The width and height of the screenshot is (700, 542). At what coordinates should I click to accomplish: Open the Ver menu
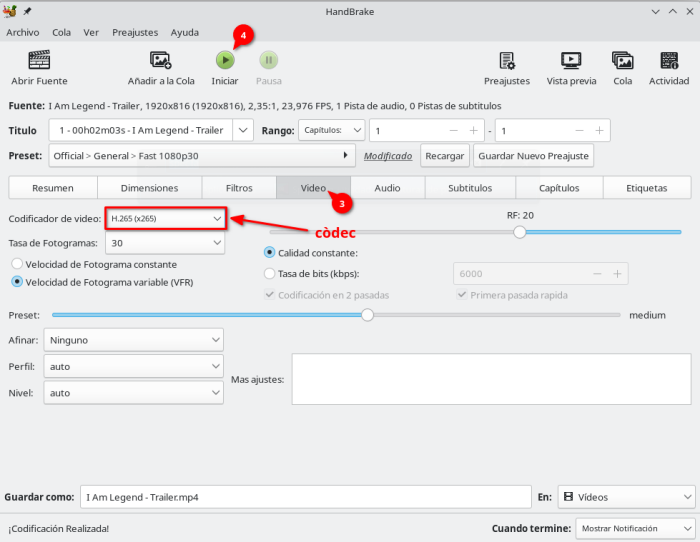click(91, 32)
